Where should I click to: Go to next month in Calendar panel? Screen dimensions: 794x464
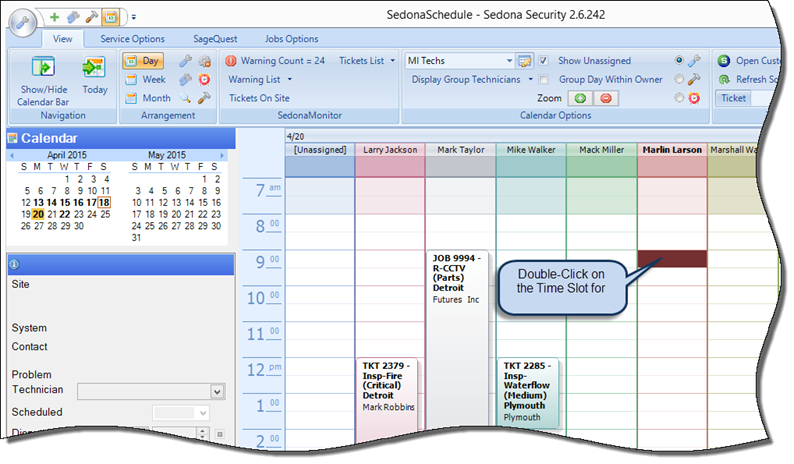click(x=222, y=156)
